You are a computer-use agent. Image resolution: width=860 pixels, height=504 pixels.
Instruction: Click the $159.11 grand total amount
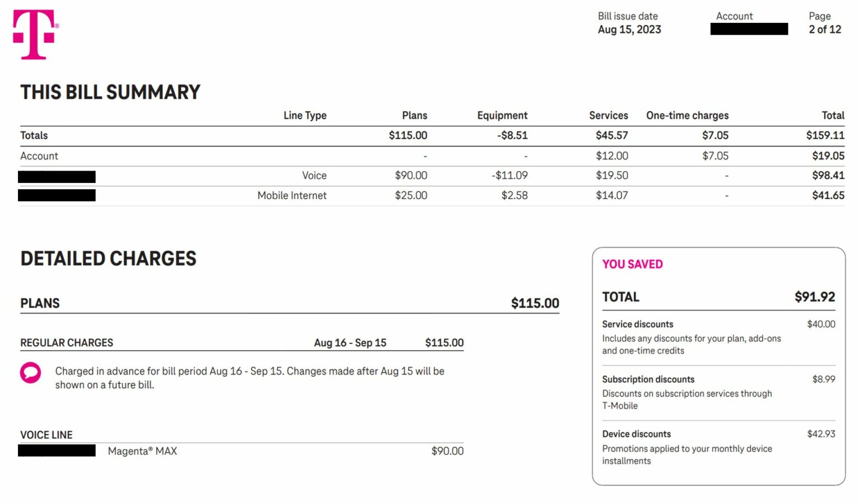(825, 135)
